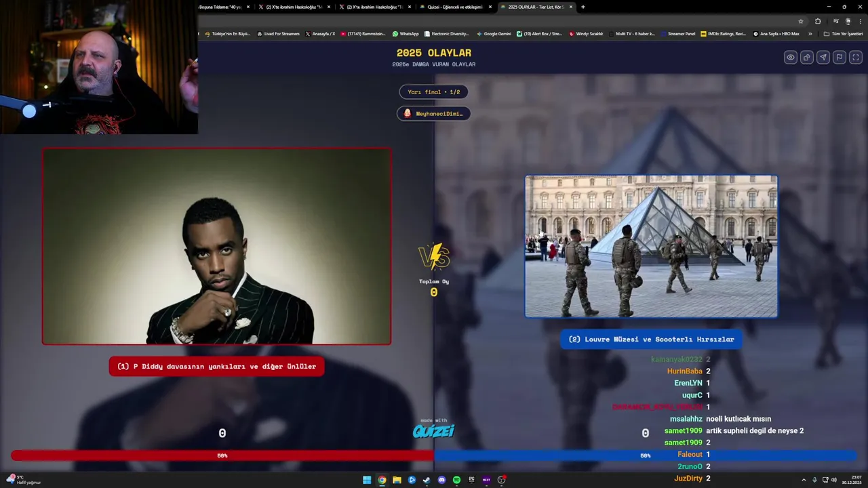Open Chrome from the taskbar
The height and width of the screenshot is (488, 868).
(x=382, y=480)
